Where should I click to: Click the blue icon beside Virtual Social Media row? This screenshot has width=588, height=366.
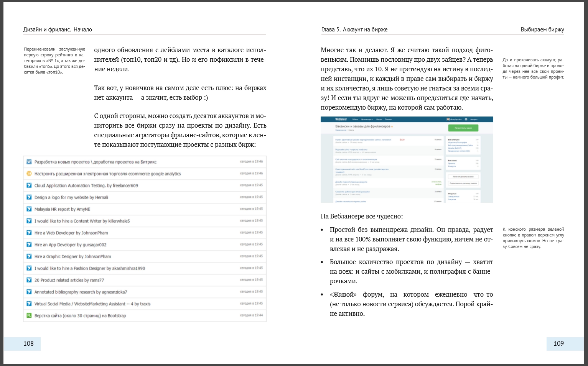pyautogui.click(x=29, y=304)
